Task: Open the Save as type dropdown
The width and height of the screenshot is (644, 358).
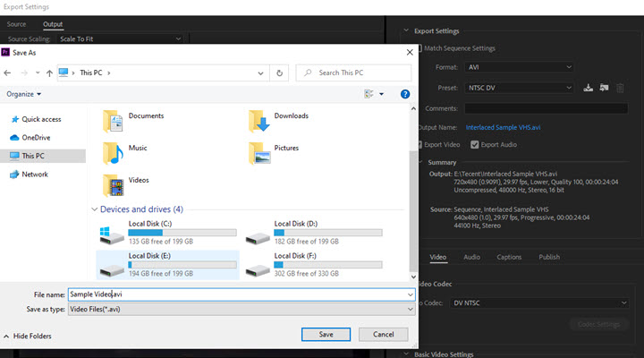Action: pos(241,309)
